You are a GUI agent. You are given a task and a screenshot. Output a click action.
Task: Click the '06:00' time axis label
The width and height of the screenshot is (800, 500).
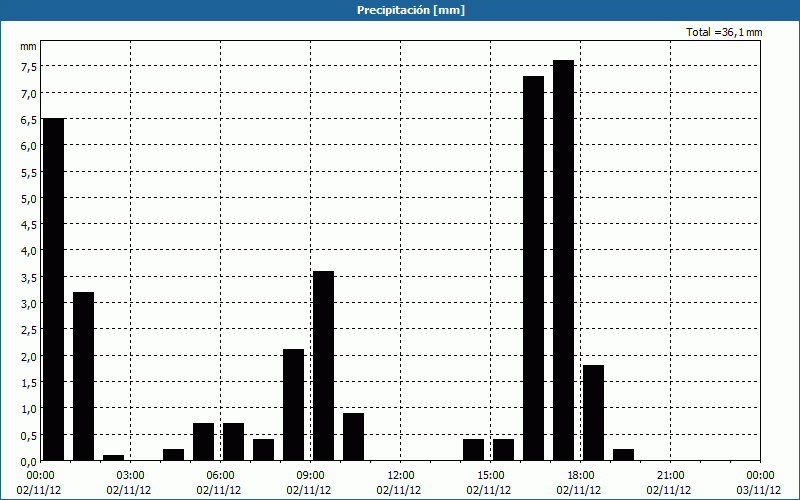coord(220,476)
